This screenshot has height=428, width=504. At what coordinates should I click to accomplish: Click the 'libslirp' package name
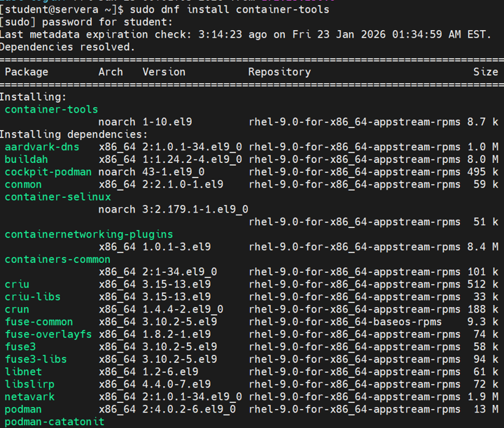coord(29,385)
